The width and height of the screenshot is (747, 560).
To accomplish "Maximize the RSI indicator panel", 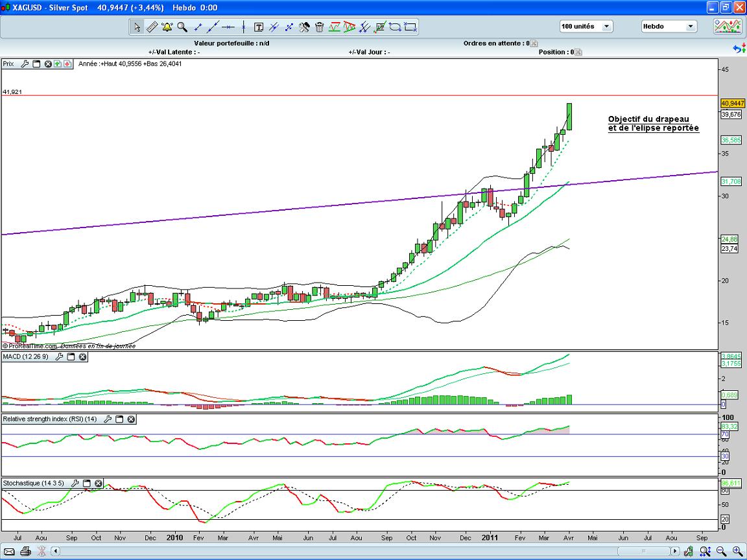I will coord(119,419).
